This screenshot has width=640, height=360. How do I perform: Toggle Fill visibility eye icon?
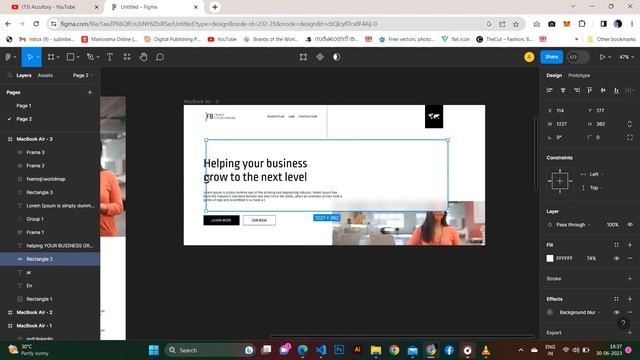pos(616,258)
